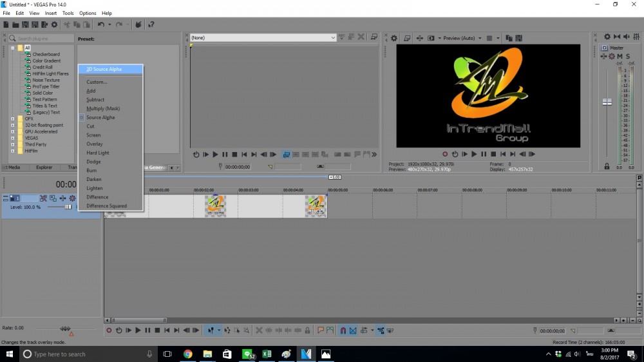Click the main timeline Play button
This screenshot has width=644, height=362.
point(138,330)
